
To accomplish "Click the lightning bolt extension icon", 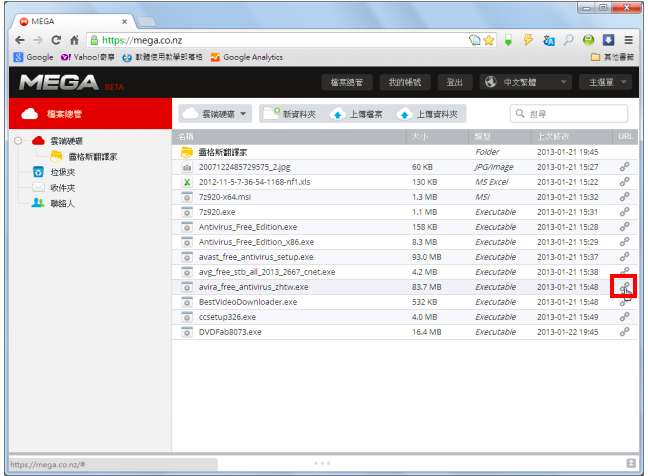I will coord(528,40).
